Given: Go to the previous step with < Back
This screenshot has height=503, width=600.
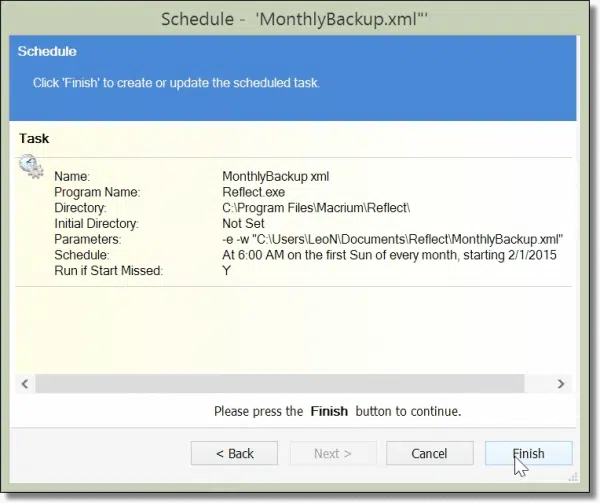Looking at the screenshot, I should coord(235,454).
